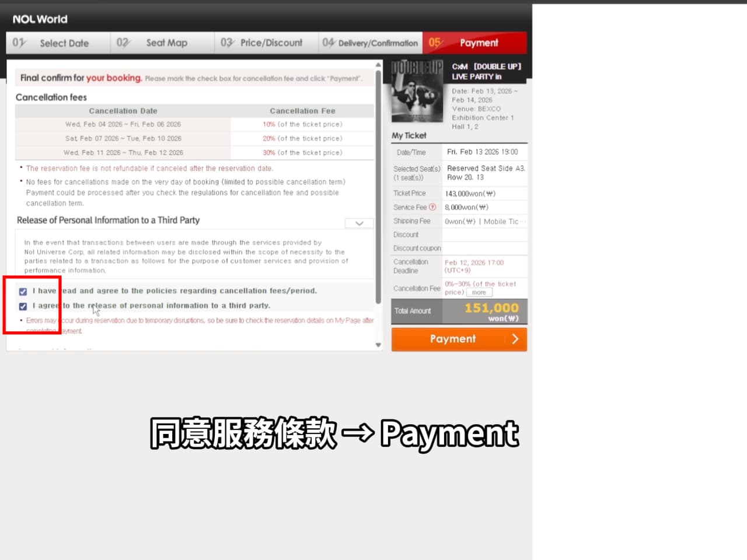Click the 143,000won ticket price value
Viewport: 747px width, 560px height.
click(x=470, y=194)
